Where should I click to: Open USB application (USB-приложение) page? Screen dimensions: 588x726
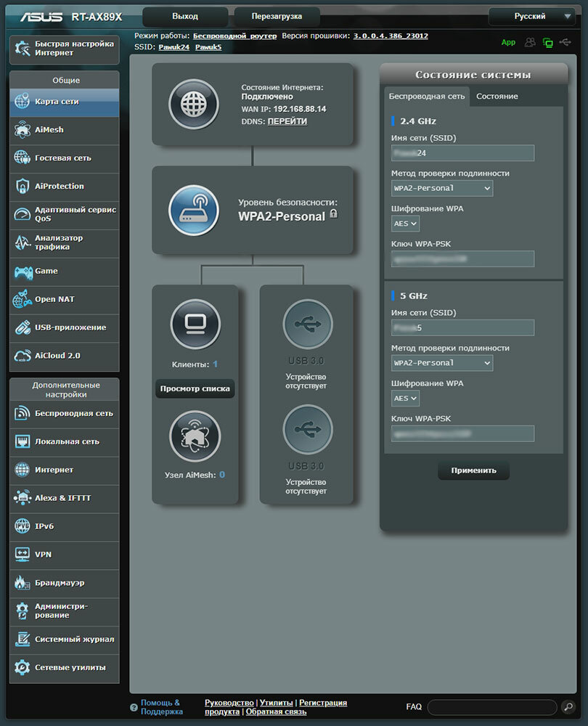pyautogui.click(x=65, y=328)
